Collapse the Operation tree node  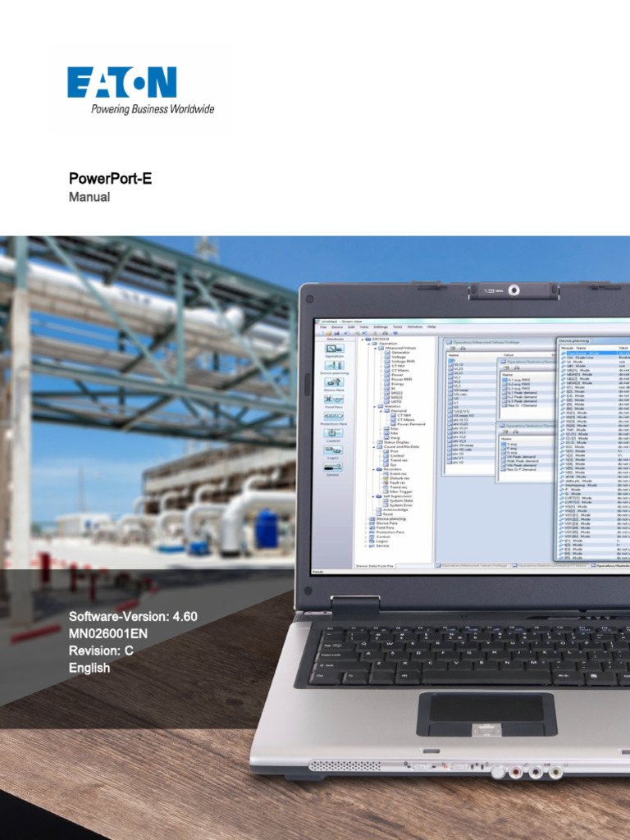coord(368,344)
